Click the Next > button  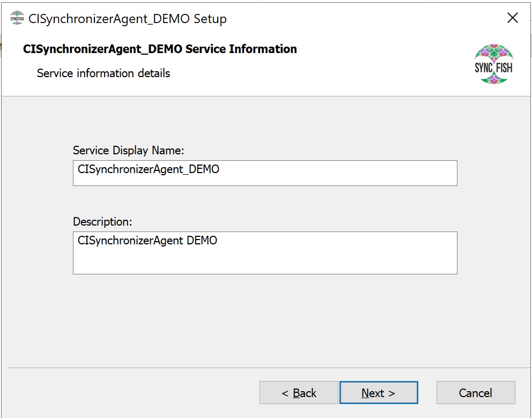(x=379, y=393)
